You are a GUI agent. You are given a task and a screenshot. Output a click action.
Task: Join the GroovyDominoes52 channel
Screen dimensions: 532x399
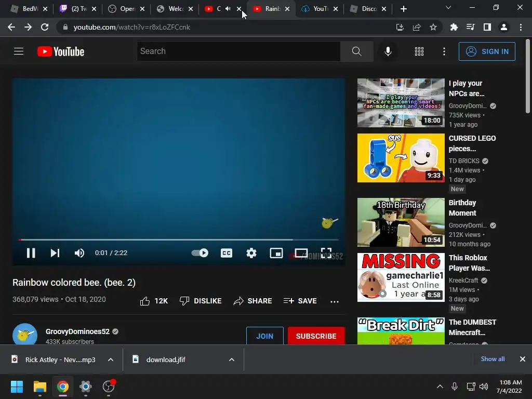(x=264, y=336)
